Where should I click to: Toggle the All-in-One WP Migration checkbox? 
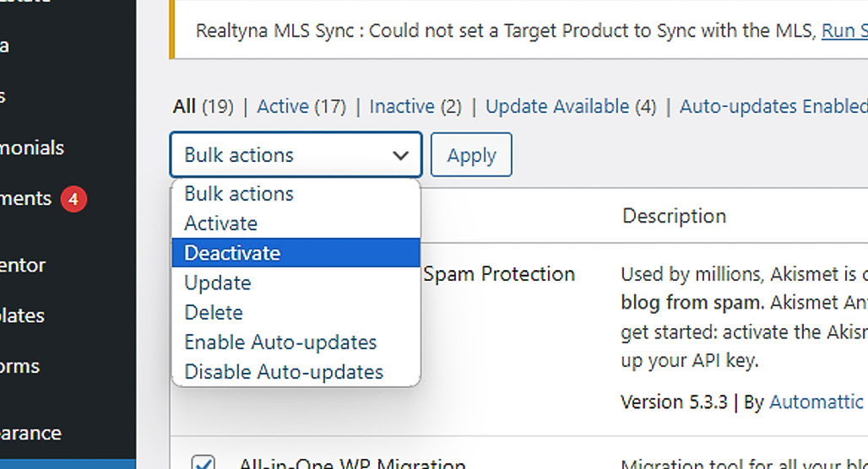[203, 461]
